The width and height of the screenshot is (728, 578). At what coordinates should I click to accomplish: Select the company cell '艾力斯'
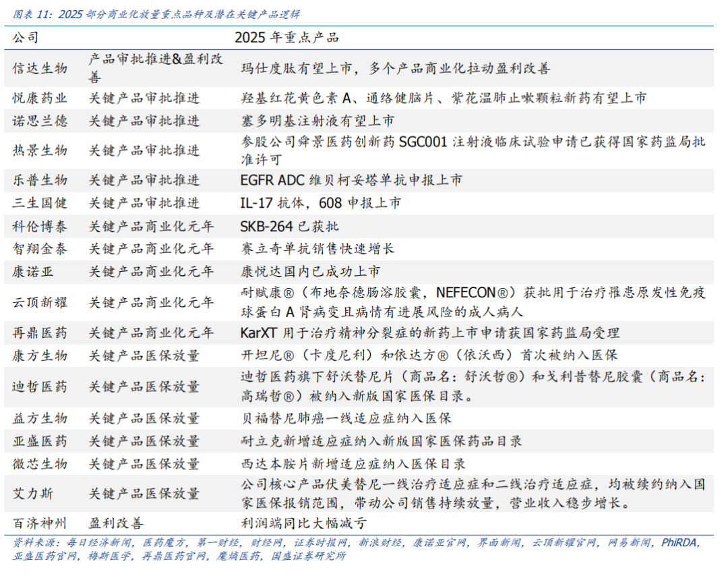[33, 494]
